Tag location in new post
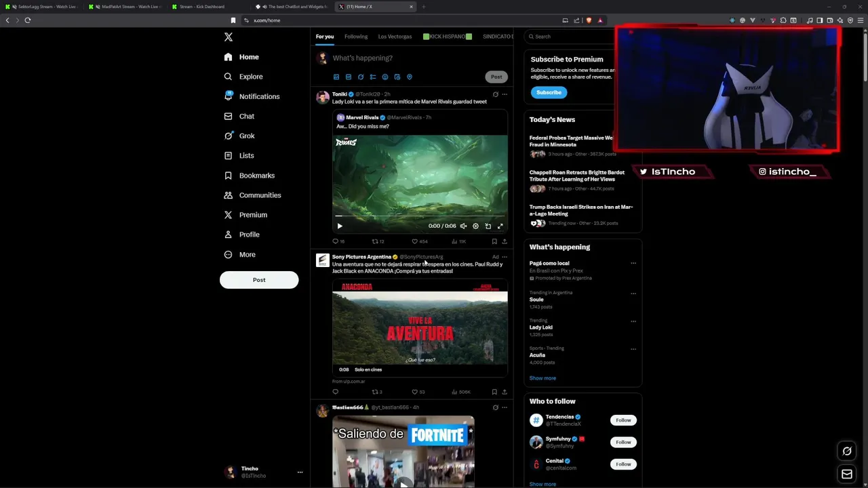 coord(410,77)
